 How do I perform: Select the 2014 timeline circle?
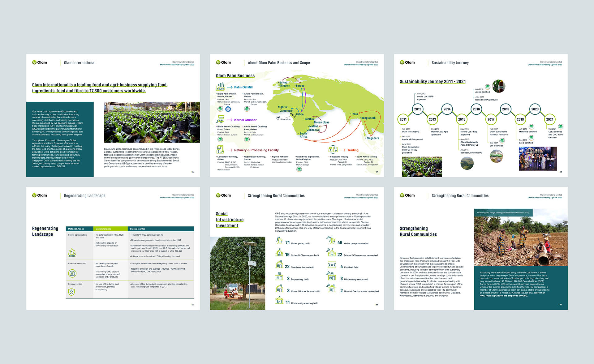tap(447, 109)
